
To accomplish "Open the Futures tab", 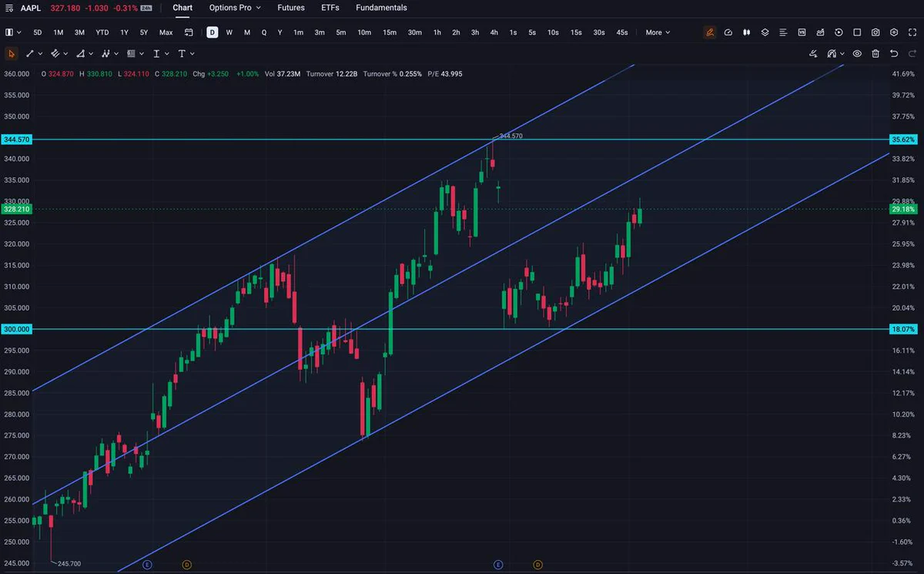I will coord(291,8).
